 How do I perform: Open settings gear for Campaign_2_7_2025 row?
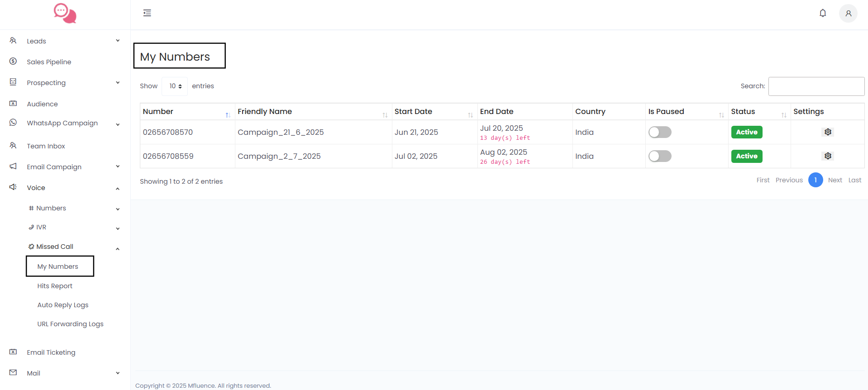tap(827, 156)
